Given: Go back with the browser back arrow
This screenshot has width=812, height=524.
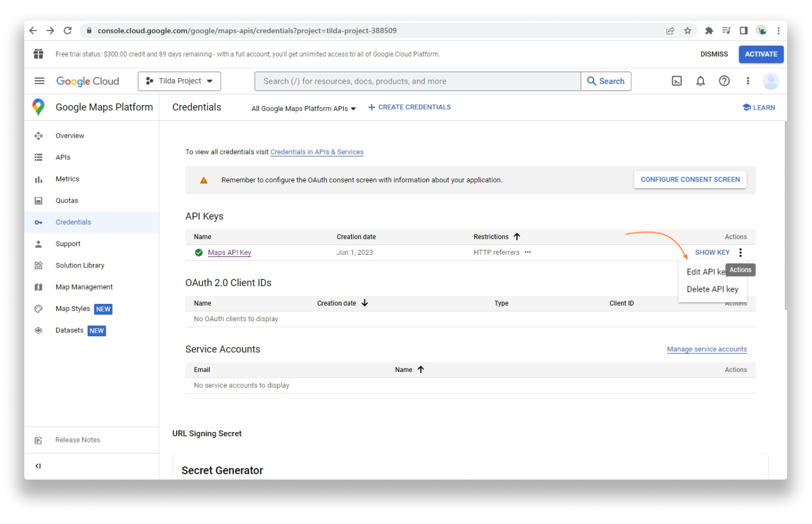Looking at the screenshot, I should coord(33,31).
